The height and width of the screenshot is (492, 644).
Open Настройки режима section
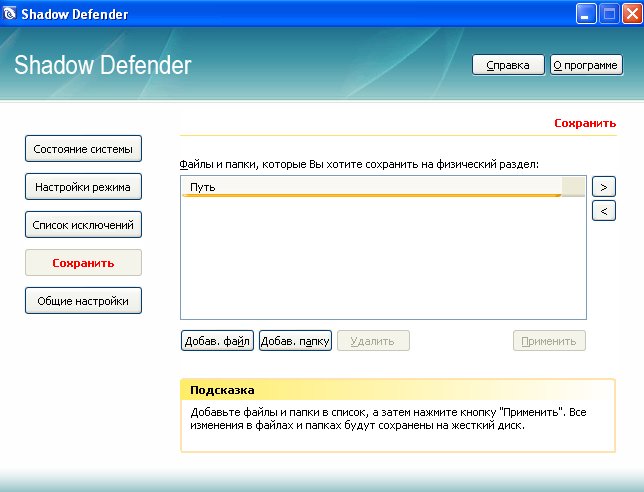(x=83, y=187)
